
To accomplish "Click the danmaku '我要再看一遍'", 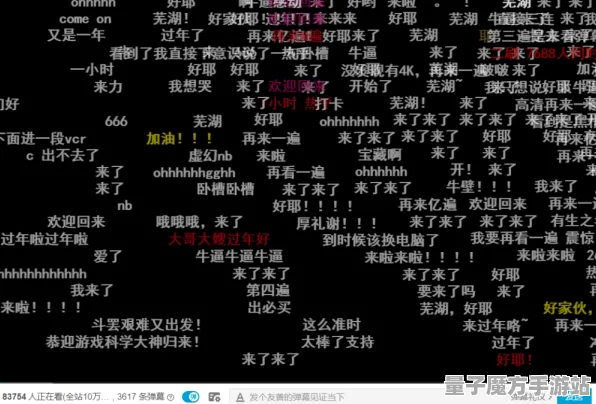I will 514,239.
